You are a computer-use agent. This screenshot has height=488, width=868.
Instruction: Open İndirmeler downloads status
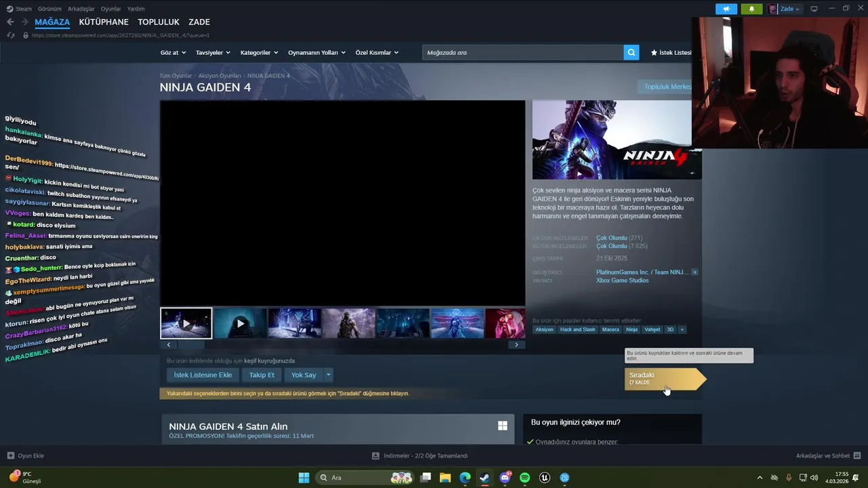(420, 455)
